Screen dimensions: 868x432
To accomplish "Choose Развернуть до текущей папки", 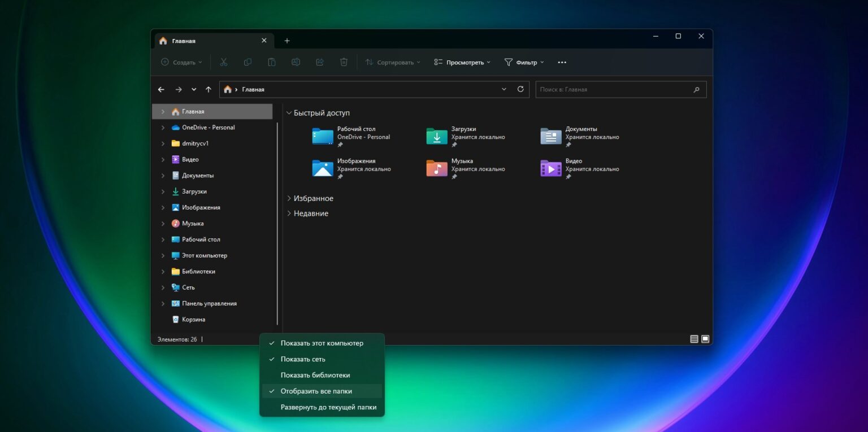I will (x=328, y=407).
